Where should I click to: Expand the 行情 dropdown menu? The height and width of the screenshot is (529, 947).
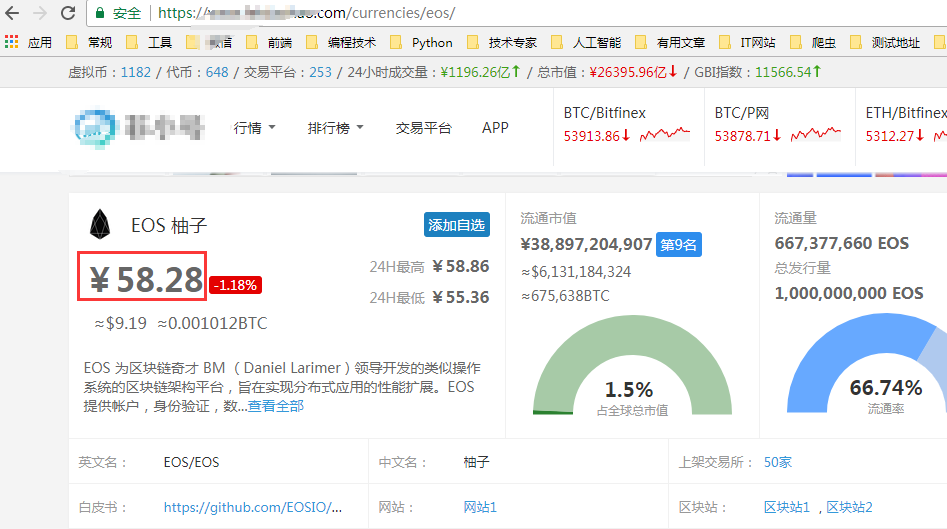[254, 128]
